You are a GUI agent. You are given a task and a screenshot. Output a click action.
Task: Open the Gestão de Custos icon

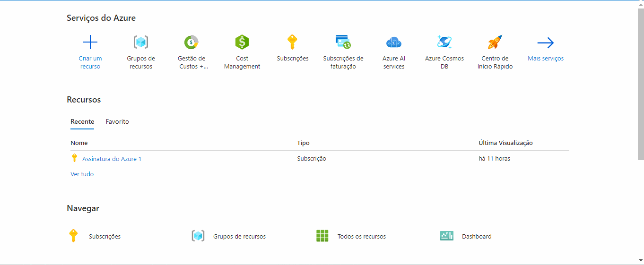point(191,43)
